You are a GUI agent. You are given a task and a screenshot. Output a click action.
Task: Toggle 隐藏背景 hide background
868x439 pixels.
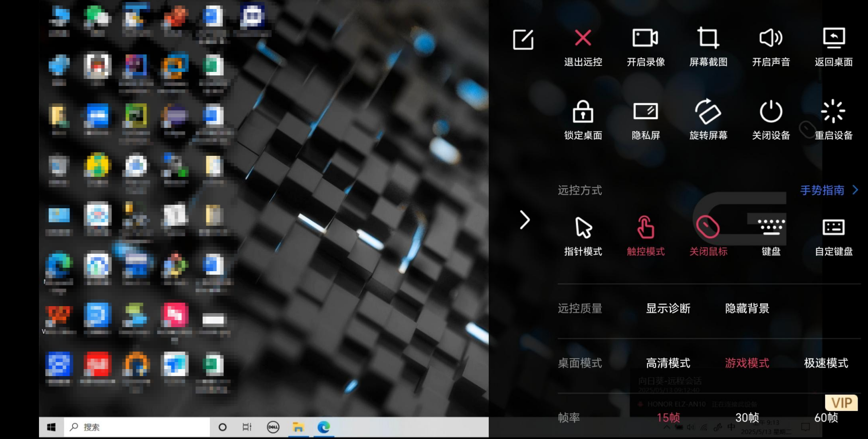747,309
